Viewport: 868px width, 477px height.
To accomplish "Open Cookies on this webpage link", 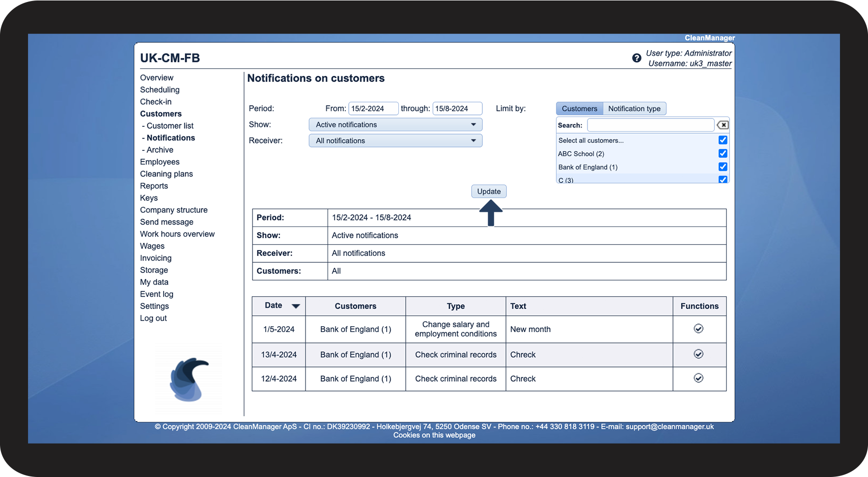I will [x=434, y=435].
